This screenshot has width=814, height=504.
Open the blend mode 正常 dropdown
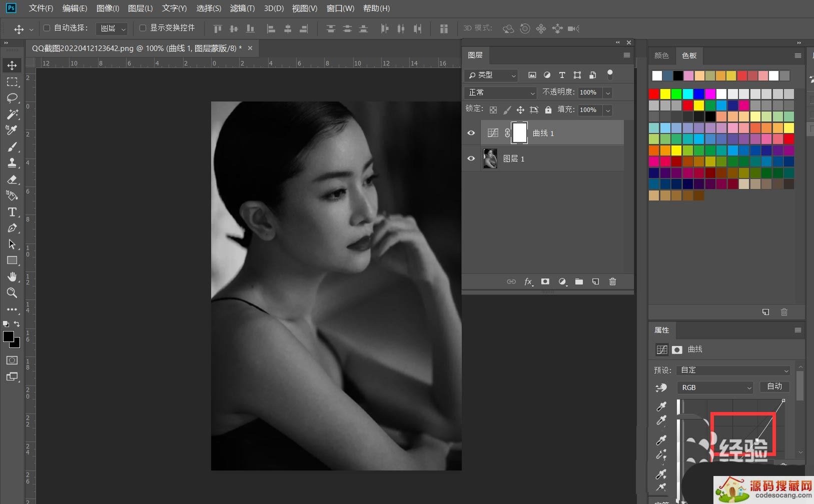501,92
